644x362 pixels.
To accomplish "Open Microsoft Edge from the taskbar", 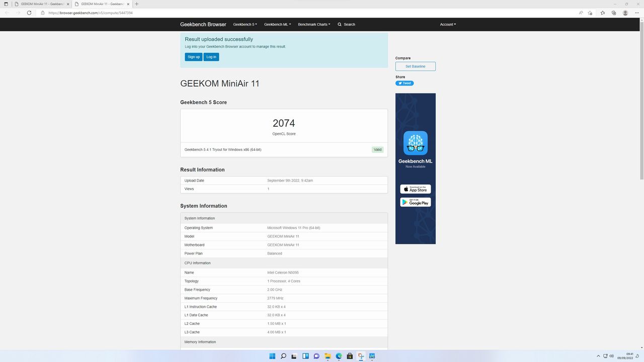I will (x=339, y=356).
